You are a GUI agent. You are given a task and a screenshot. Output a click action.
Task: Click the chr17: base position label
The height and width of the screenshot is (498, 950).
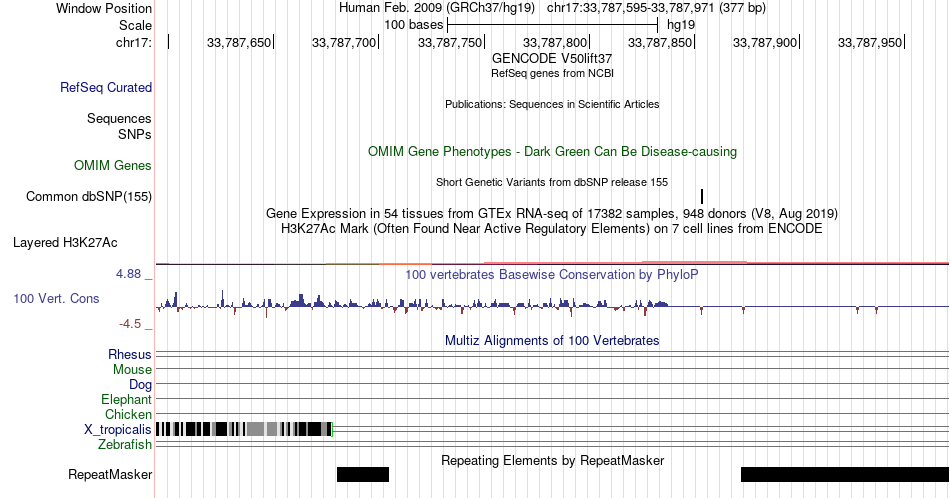pyautogui.click(x=134, y=42)
